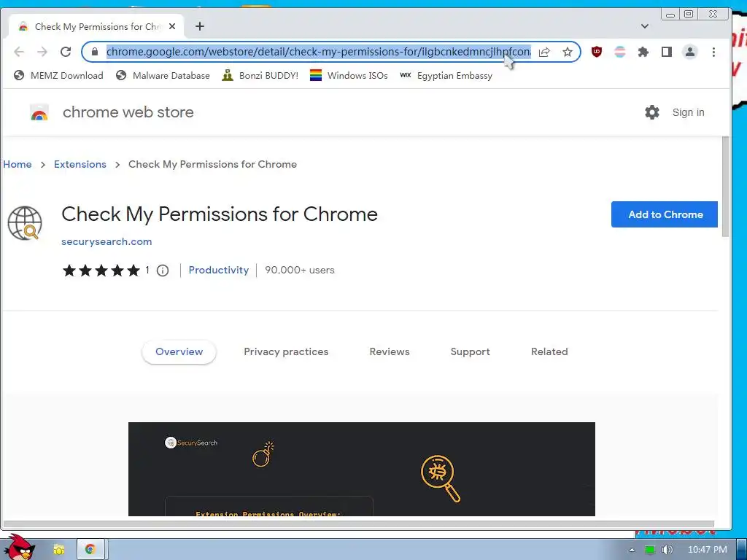The height and width of the screenshot is (560, 747).
Task: Click the extension globe icon
Action: pyautogui.click(x=25, y=223)
